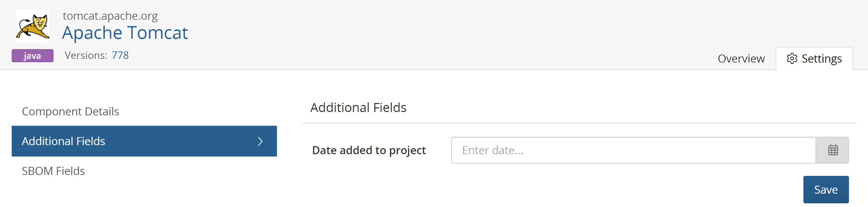The width and height of the screenshot is (868, 207).
Task: Expand the Additional Fields chevron
Action: tap(260, 141)
